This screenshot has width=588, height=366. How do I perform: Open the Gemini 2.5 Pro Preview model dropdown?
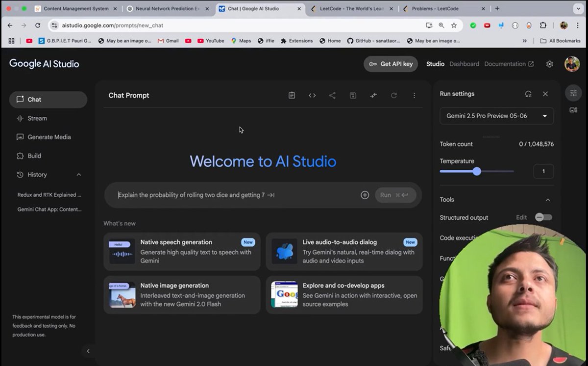tap(497, 116)
